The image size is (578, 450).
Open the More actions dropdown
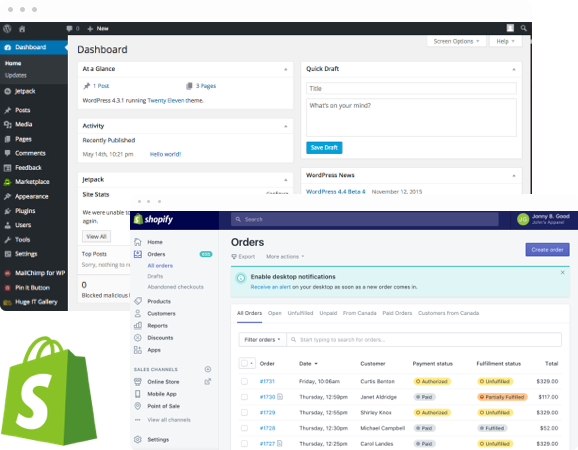pyautogui.click(x=285, y=257)
